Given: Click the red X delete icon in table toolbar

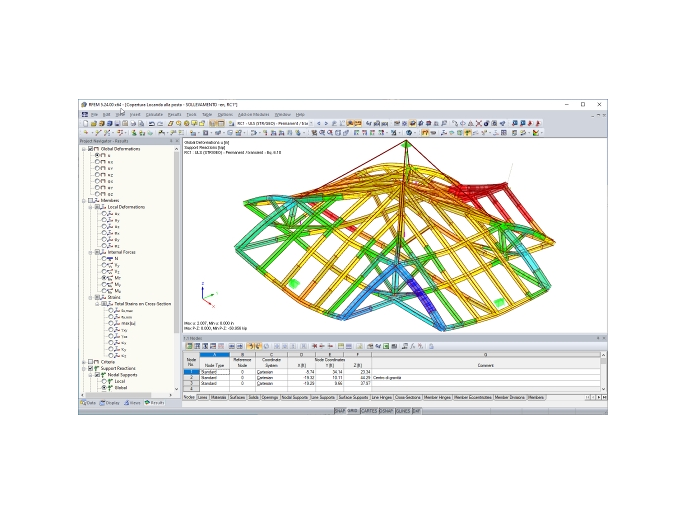Looking at the screenshot, I should click(x=315, y=346).
